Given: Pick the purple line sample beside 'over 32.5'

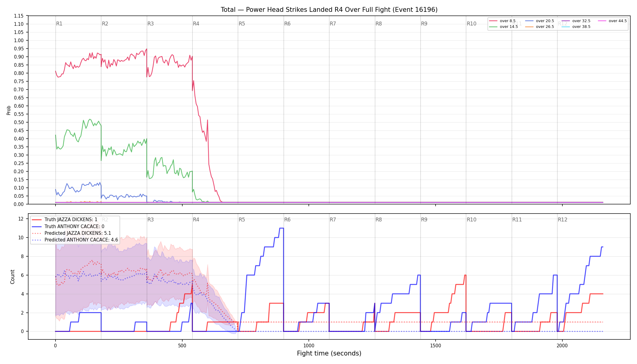Looking at the screenshot, I should (566, 21).
